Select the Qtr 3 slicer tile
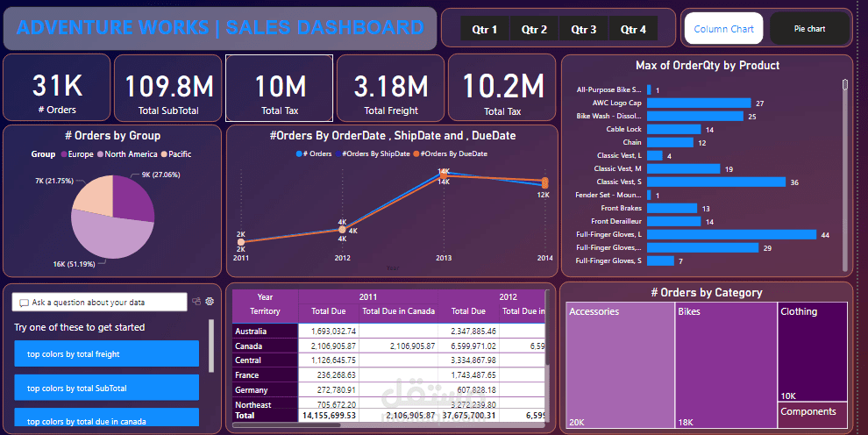Screen dimensions: 868x435 click(583, 29)
